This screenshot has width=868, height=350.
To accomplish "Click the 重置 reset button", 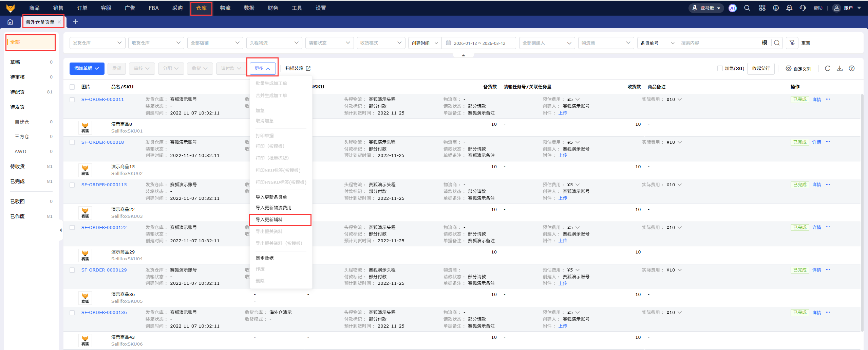I will click(806, 43).
